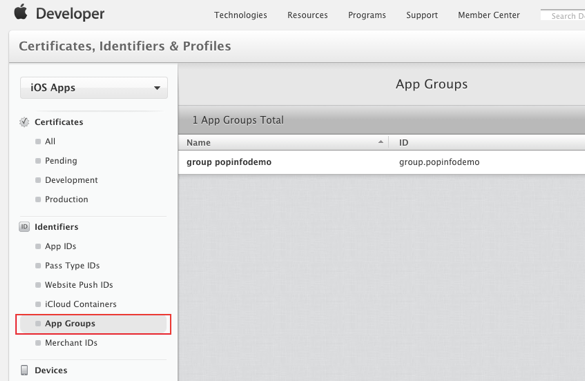Open the iOS Apps platform dropdown
This screenshot has height=381, width=585.
[x=94, y=88]
